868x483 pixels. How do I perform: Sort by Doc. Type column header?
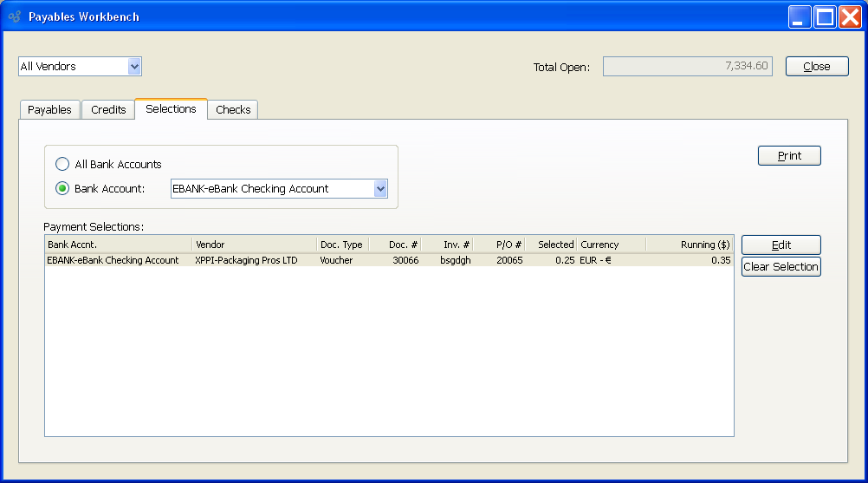[342, 245]
